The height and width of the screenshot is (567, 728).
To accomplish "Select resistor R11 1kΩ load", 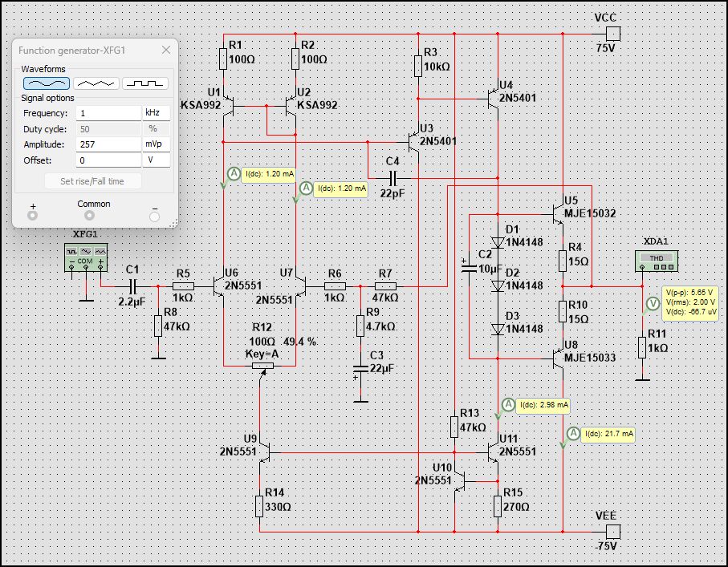I will click(x=642, y=347).
